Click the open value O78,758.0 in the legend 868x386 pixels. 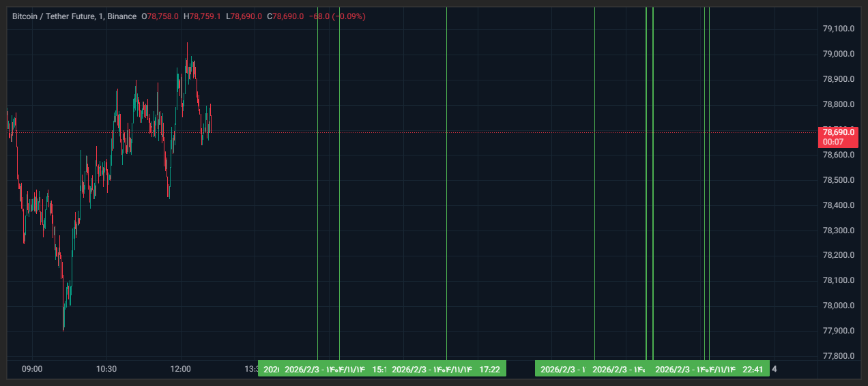click(x=160, y=16)
